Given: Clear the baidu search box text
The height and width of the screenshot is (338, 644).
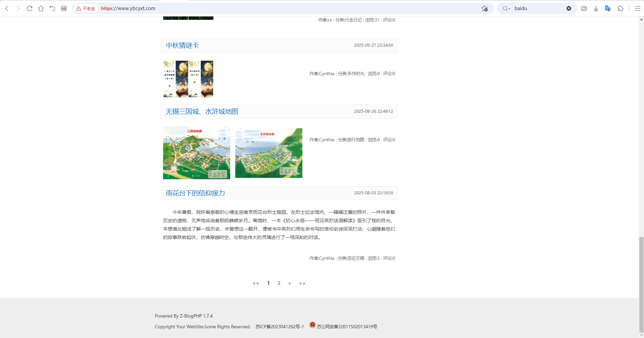Looking at the screenshot, I should coord(569,8).
